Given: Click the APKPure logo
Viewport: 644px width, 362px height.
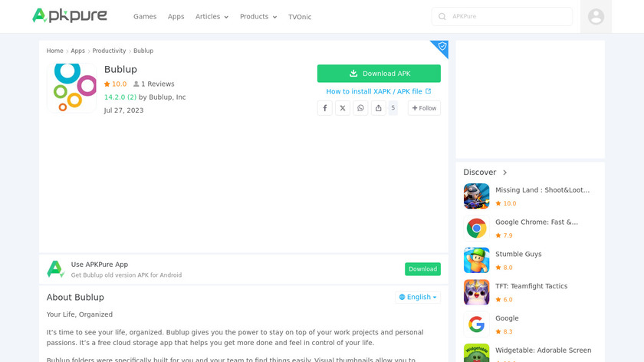Looking at the screenshot, I should point(70,16).
